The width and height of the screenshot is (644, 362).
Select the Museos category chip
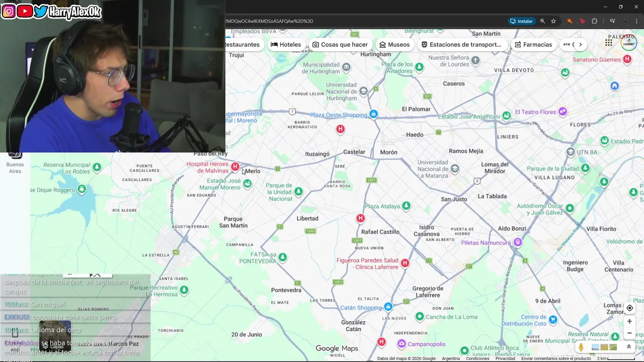pos(394,44)
